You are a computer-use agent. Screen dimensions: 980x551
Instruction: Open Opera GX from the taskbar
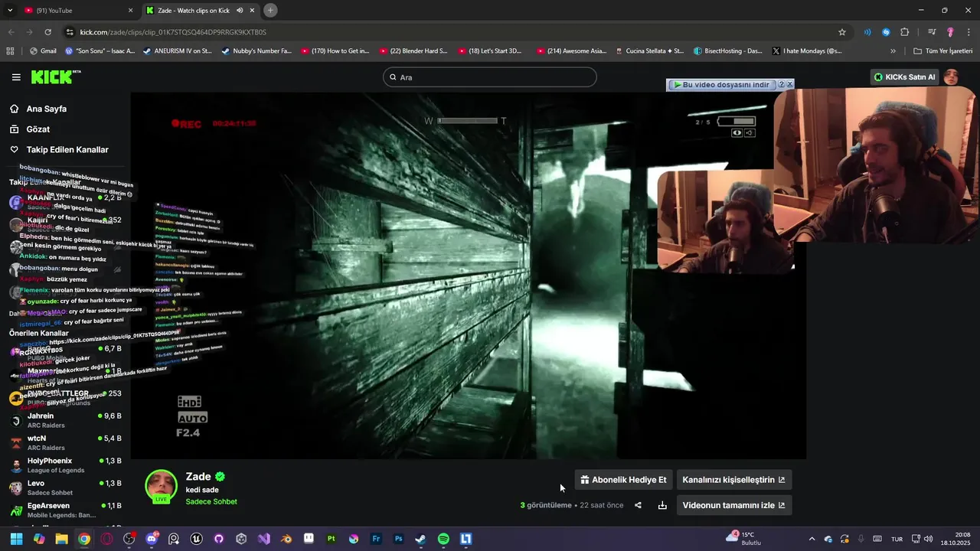click(106, 539)
